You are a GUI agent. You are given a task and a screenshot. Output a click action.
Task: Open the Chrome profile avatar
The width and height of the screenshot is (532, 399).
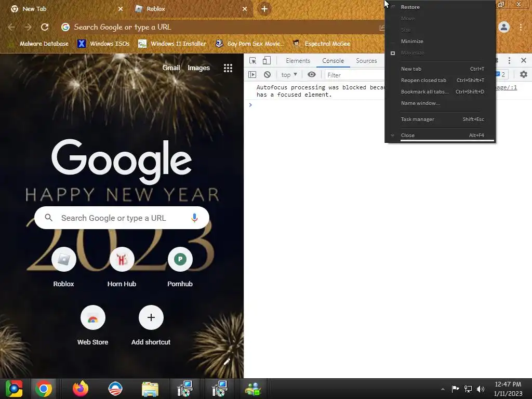point(504,27)
